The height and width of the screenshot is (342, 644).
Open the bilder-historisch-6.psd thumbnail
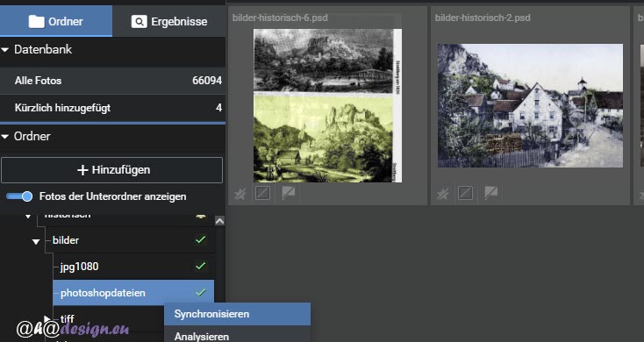pyautogui.click(x=327, y=105)
